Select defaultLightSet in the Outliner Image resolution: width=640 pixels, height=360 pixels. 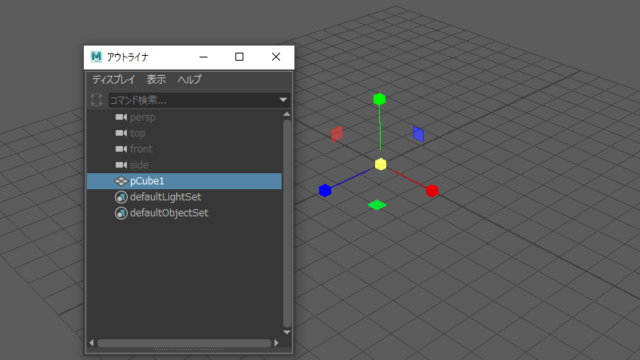tap(184, 197)
